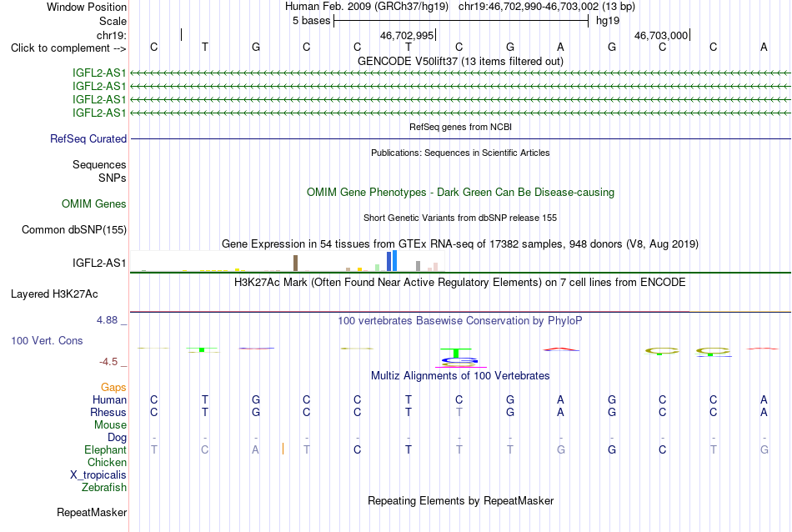This screenshot has width=792, height=532.
Task: Open '100 vertebrates Basewise Conservation by PhyloP' title
Action: (x=460, y=321)
